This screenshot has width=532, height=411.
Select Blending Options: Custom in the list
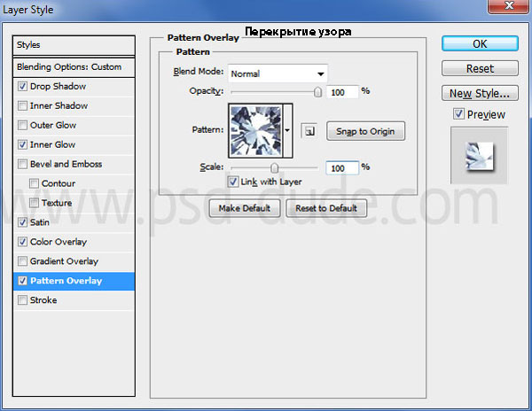69,67
